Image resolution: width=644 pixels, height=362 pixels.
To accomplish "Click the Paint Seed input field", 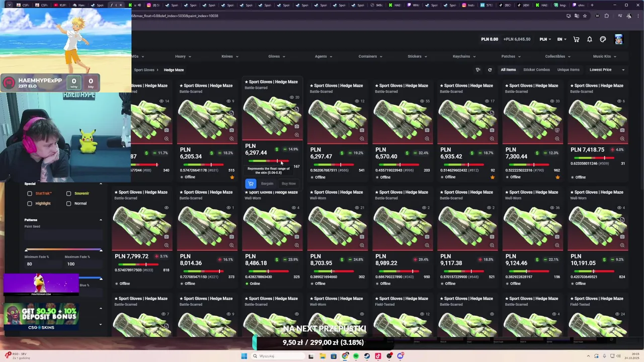I will 63,235.
